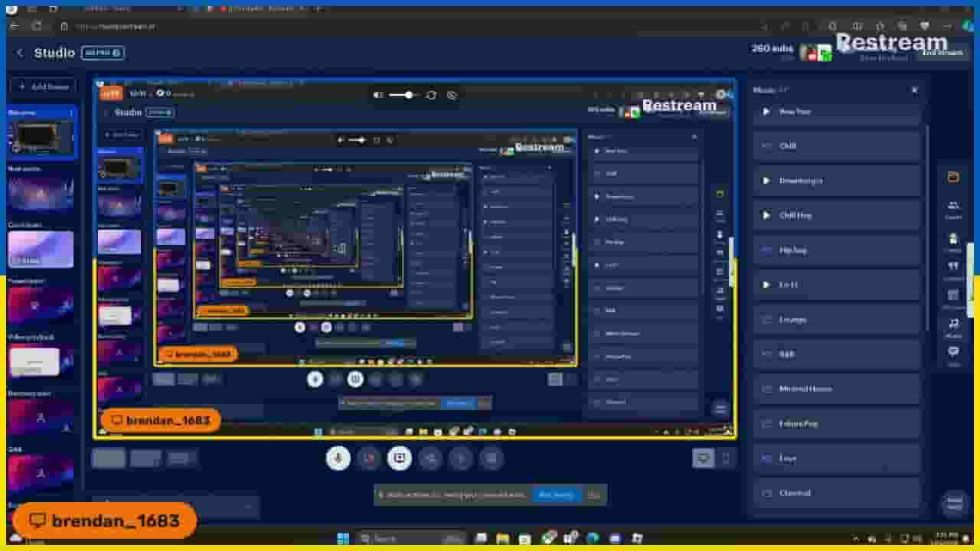Click the End Stream button

(942, 53)
